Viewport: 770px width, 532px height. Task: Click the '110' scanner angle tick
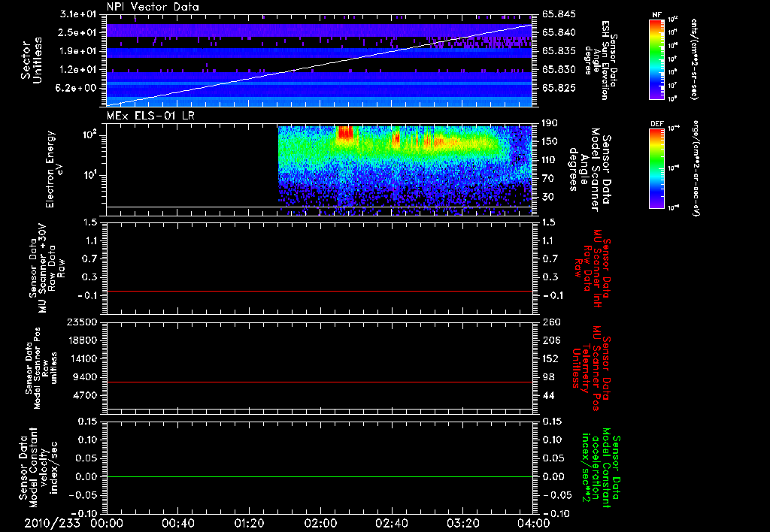550,160
